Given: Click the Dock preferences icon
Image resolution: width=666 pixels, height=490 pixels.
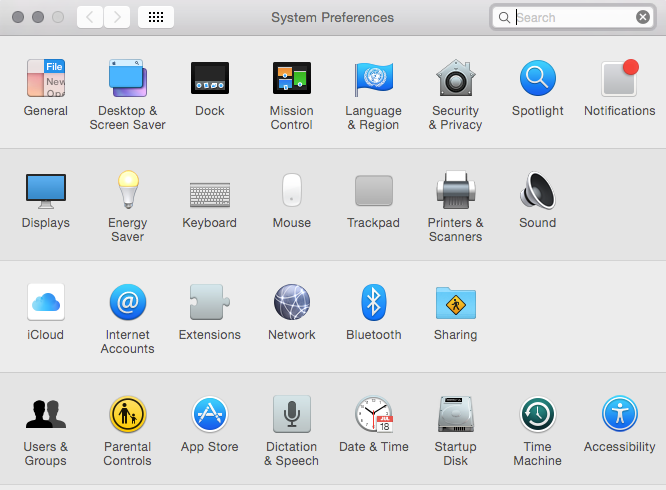Looking at the screenshot, I should tap(210, 78).
